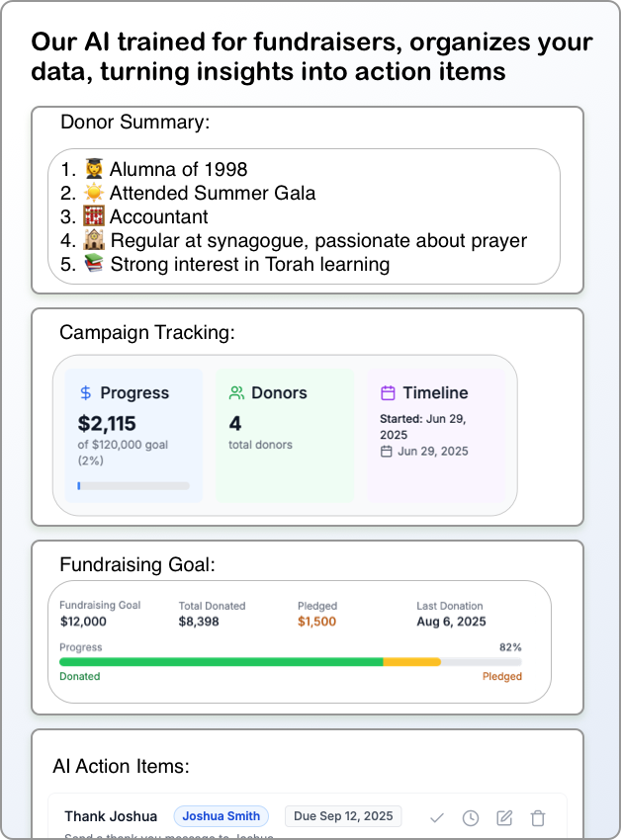The height and width of the screenshot is (840, 621).
Task: Click the Donors people icon
Action: pos(236,393)
